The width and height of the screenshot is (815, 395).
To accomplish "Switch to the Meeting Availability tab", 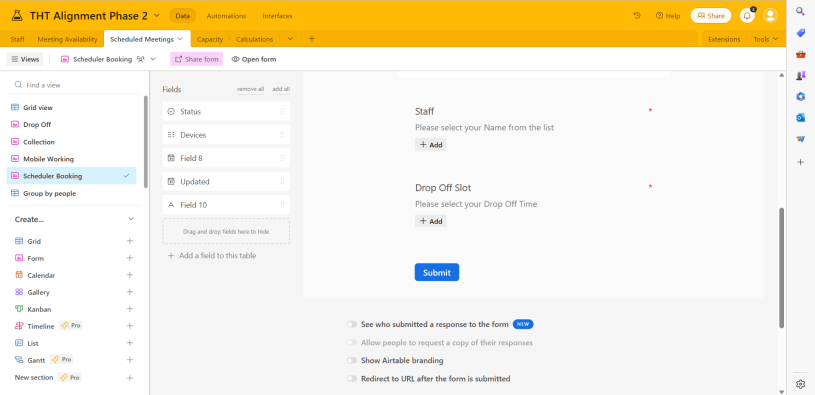I will pyautogui.click(x=68, y=39).
